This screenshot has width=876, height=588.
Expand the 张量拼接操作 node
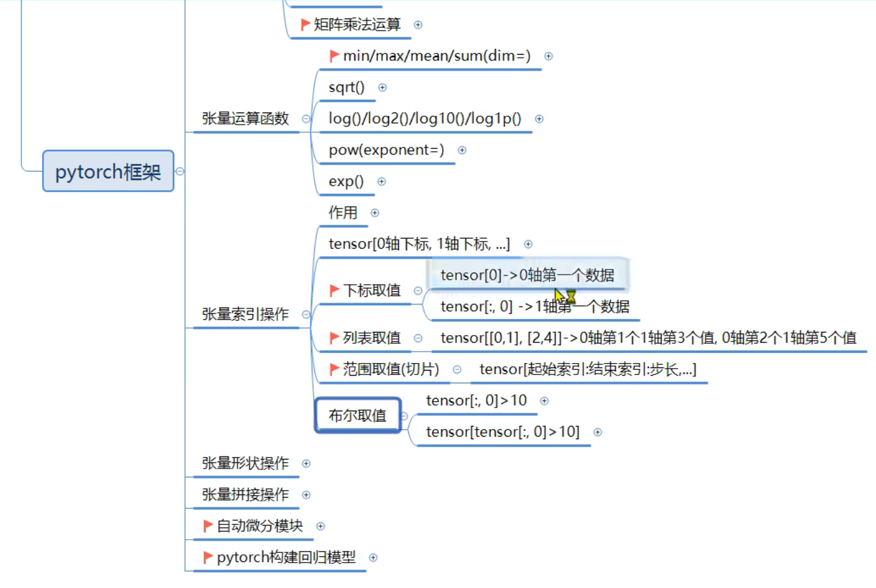pyautogui.click(x=306, y=495)
